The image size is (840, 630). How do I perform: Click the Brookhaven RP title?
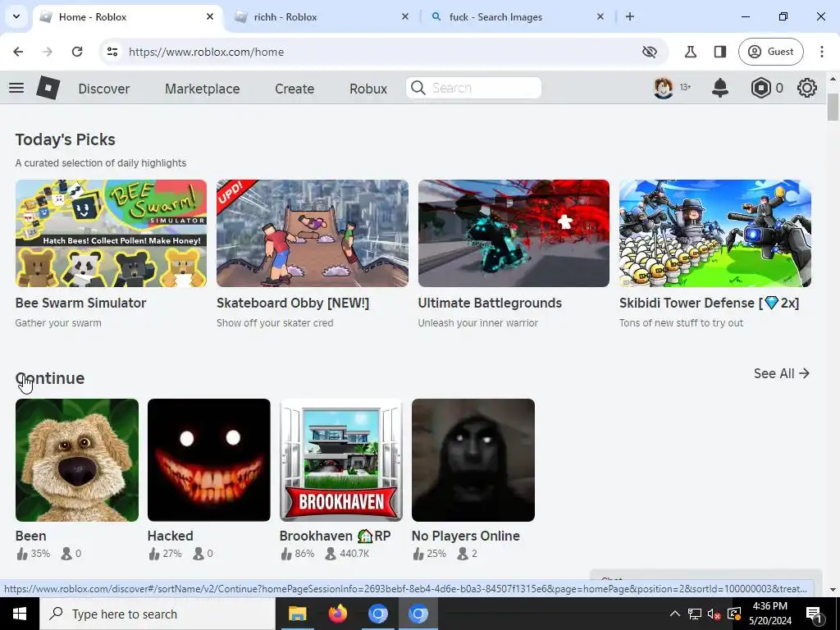coord(335,536)
